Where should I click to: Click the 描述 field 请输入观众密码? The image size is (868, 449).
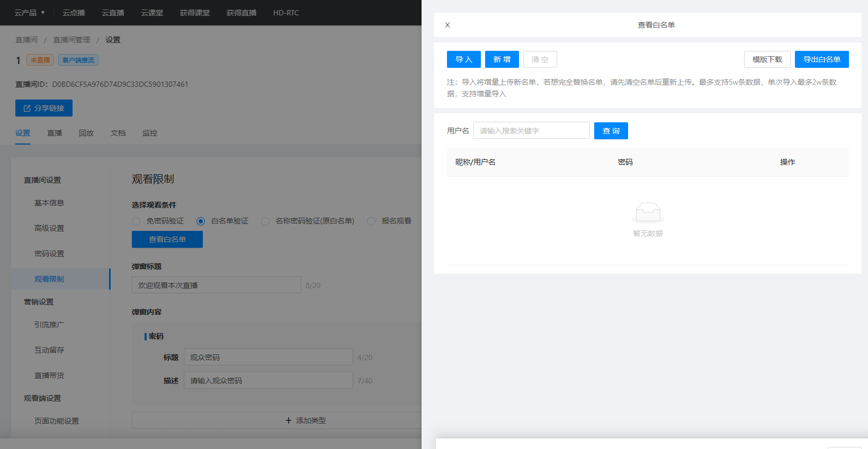(269, 380)
